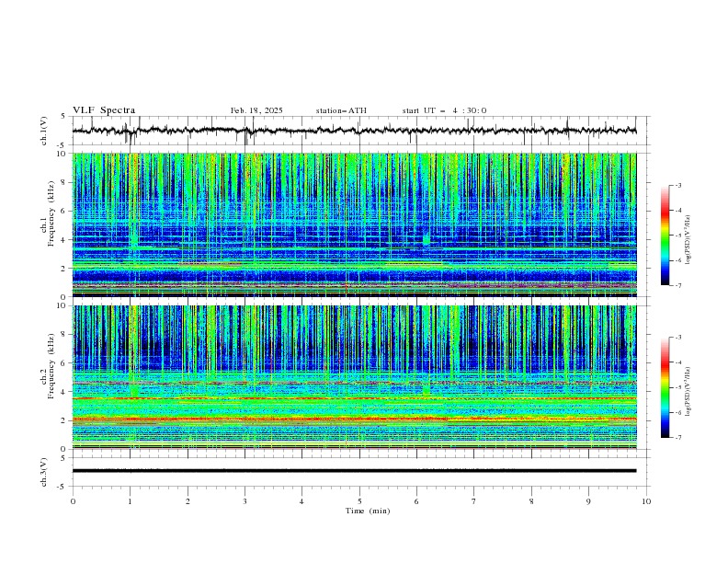Click the ch.1 PSD color scale bar
The height and width of the screenshot is (563, 728).
tap(665, 236)
